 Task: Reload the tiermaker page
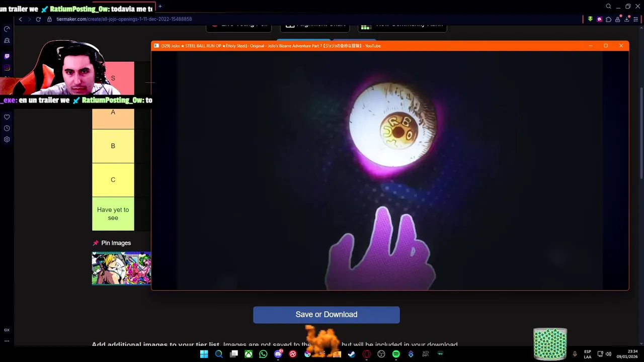38,19
